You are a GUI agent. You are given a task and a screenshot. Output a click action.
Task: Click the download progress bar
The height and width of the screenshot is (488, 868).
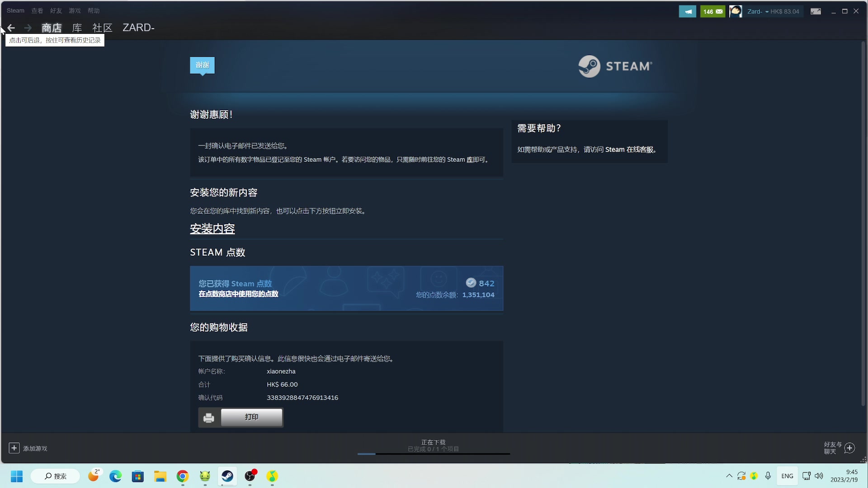(433, 453)
